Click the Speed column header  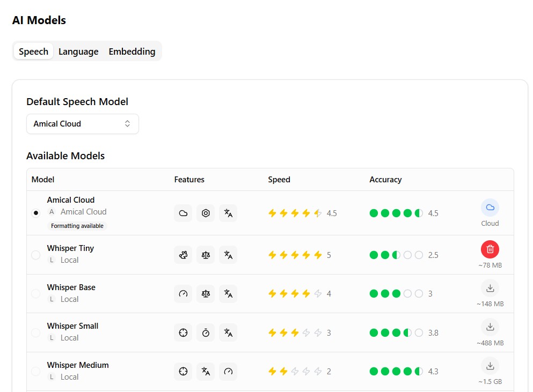(279, 179)
